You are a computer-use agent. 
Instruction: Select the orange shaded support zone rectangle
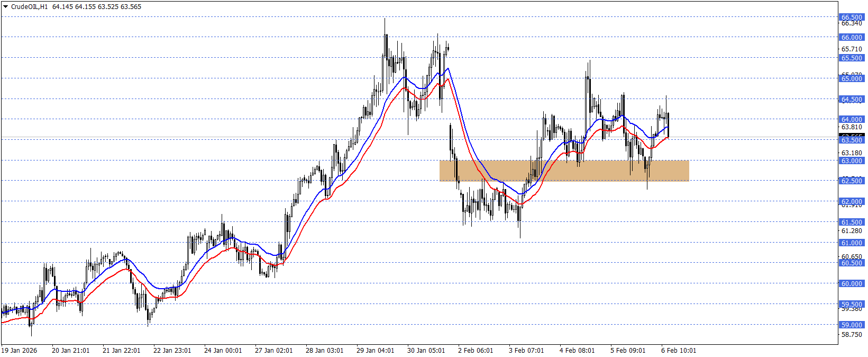pos(564,171)
